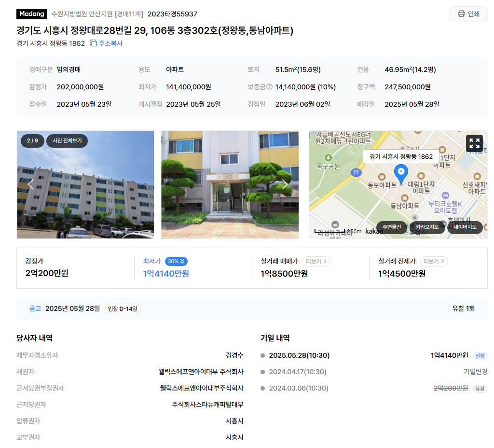The width and height of the screenshot is (494, 448).
Task: Click the 2025.05.28(10:30) schedule entry
Action: click(299, 355)
